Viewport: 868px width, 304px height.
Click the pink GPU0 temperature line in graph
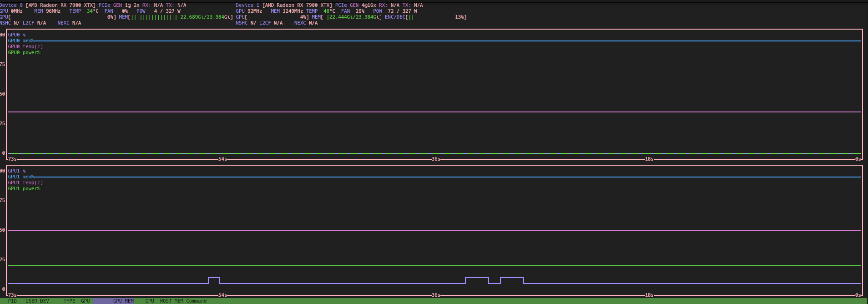pos(434,112)
